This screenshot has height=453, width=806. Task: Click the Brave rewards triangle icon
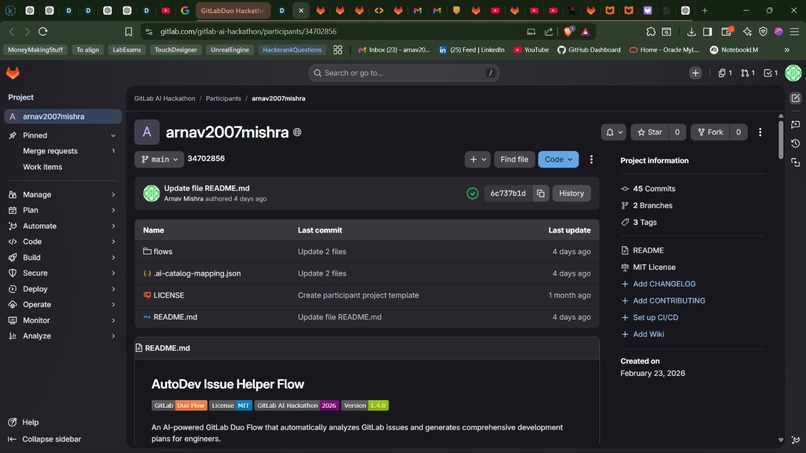pos(585,31)
